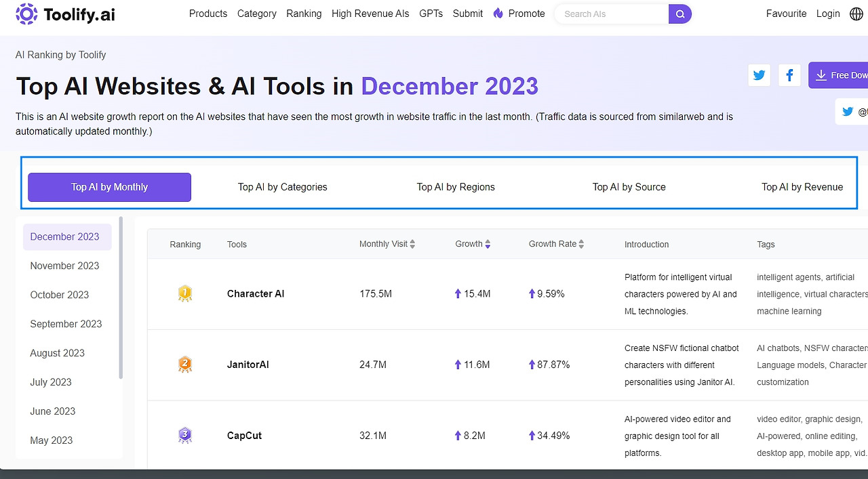Open the language globe icon

[x=856, y=14]
